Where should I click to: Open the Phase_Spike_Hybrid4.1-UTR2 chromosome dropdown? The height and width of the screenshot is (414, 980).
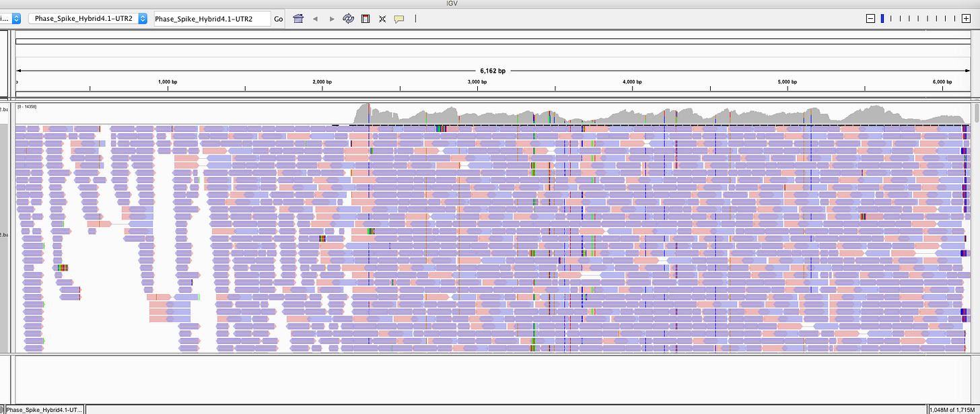(x=88, y=19)
